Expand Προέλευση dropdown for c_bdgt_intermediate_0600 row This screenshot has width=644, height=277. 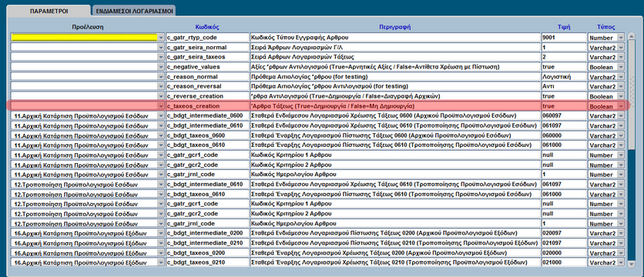(160, 116)
